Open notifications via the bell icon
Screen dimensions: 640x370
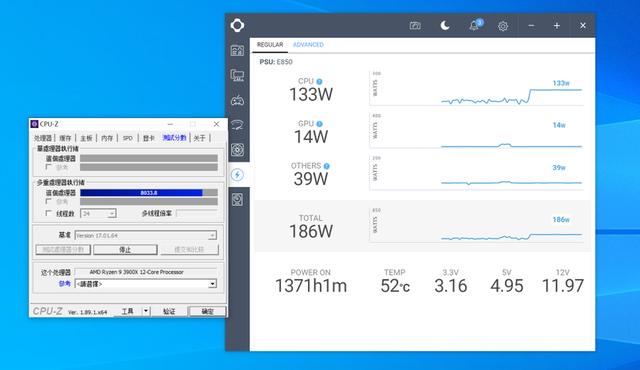[x=474, y=26]
